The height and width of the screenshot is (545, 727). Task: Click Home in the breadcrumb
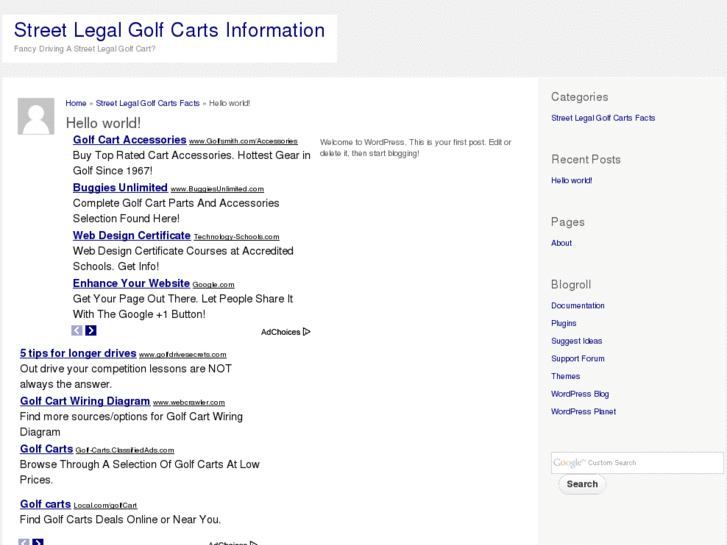[x=76, y=103]
